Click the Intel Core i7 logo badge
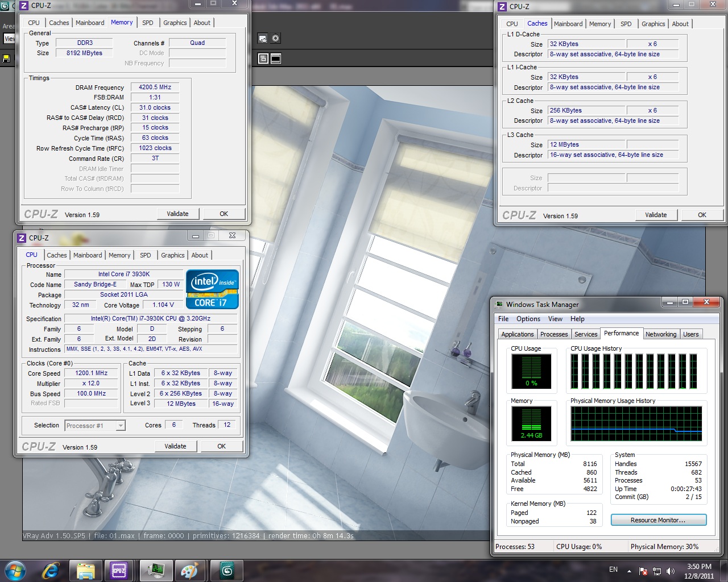Image resolution: width=728 pixels, height=582 pixels. tap(212, 289)
